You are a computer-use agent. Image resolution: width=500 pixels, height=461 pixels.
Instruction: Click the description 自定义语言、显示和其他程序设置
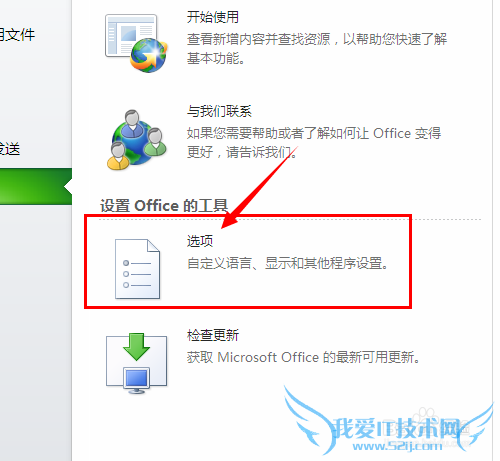pyautogui.click(x=288, y=263)
